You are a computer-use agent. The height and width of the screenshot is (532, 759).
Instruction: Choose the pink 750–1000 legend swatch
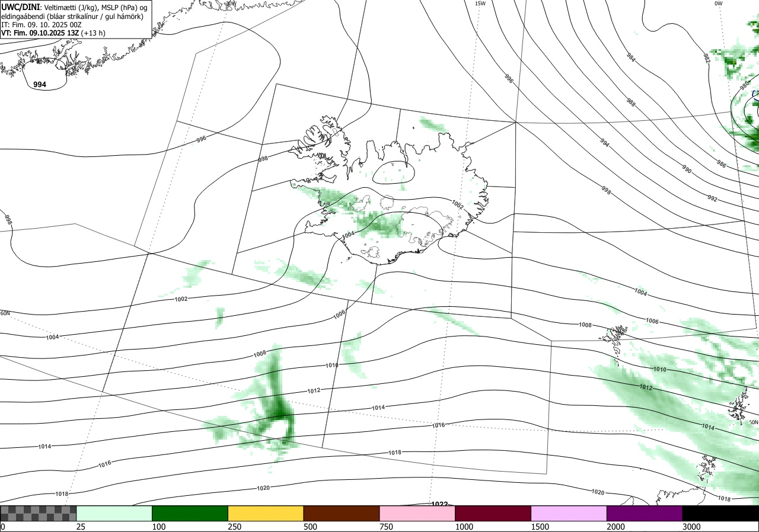(x=417, y=513)
